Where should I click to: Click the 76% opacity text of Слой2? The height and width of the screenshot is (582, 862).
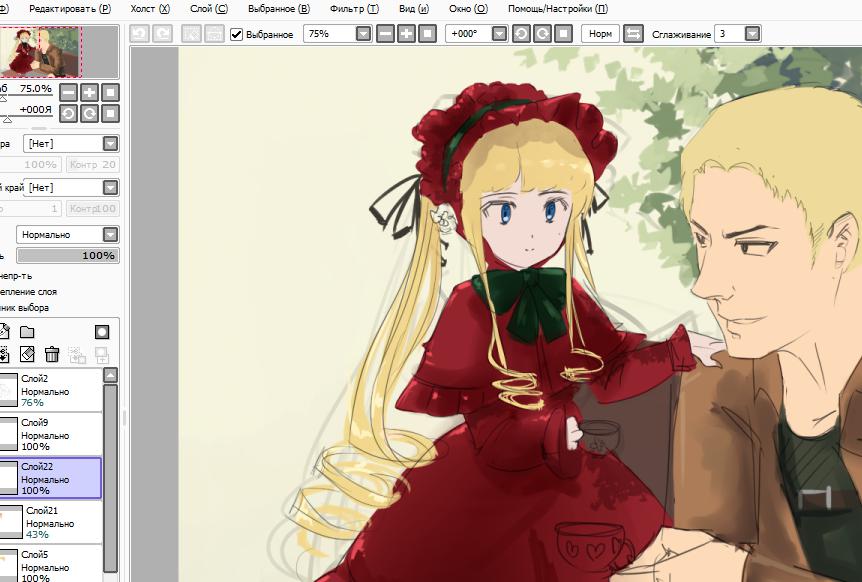coord(32,403)
